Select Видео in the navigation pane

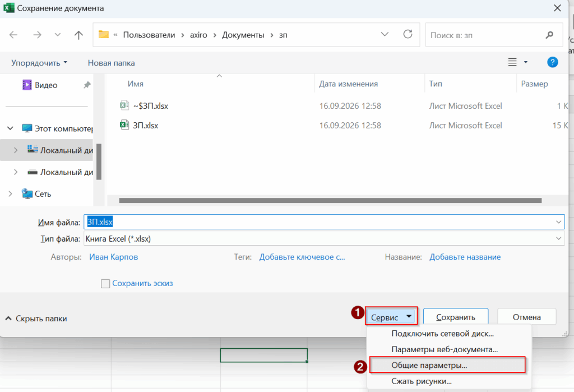click(46, 85)
